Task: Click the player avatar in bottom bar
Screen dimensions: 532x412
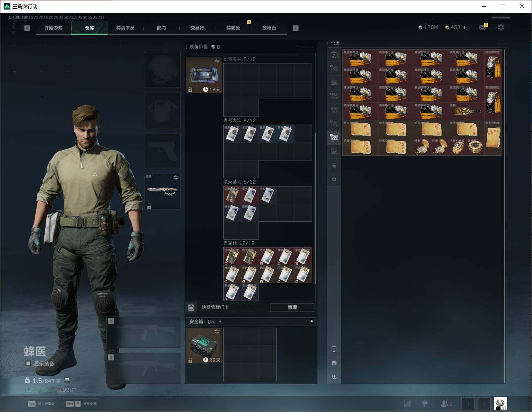Action: (x=500, y=404)
